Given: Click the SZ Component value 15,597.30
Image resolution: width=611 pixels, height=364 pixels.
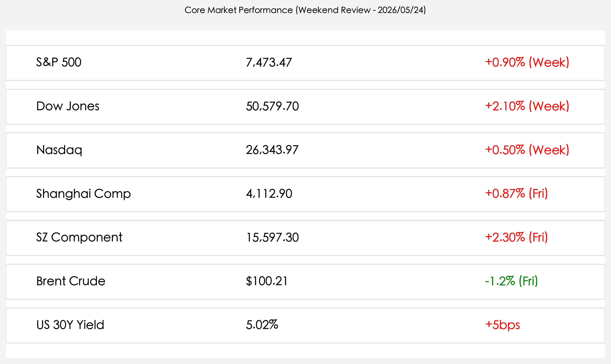Looking at the screenshot, I should [272, 238].
